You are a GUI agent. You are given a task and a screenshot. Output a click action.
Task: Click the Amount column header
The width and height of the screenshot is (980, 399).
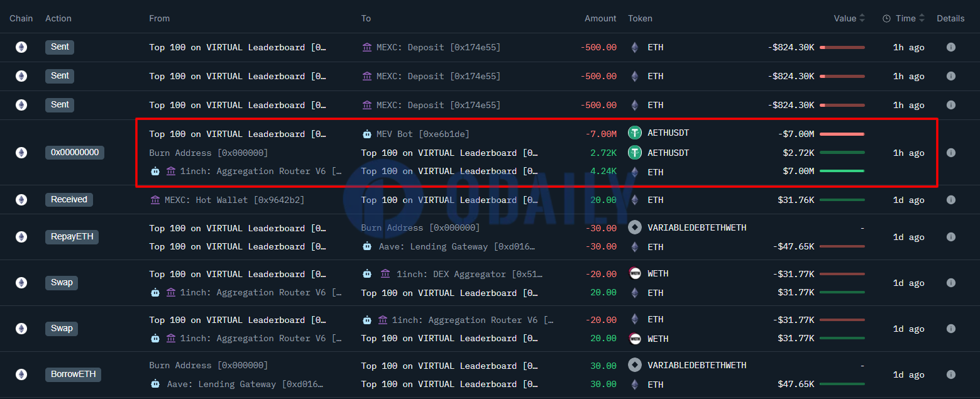coord(600,18)
